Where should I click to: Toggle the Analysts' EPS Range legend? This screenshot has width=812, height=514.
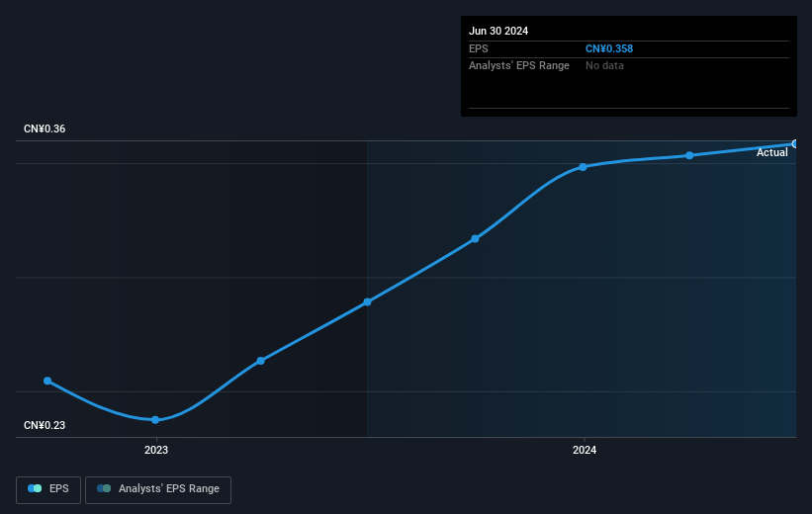point(158,489)
